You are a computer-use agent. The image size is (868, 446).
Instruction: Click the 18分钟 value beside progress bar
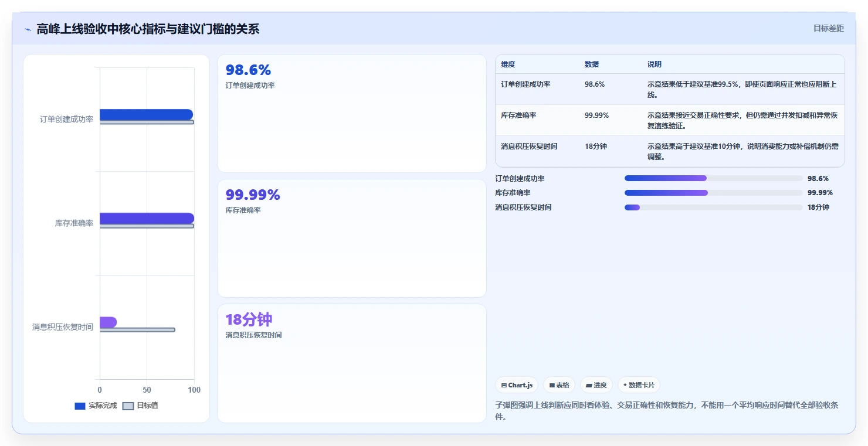pyautogui.click(x=818, y=207)
